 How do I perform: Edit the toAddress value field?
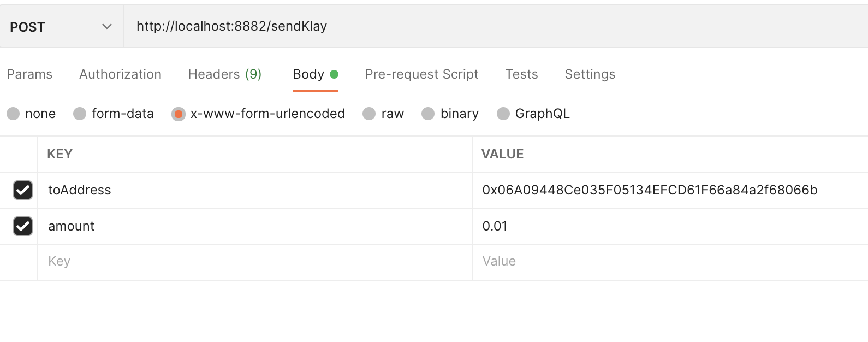650,190
